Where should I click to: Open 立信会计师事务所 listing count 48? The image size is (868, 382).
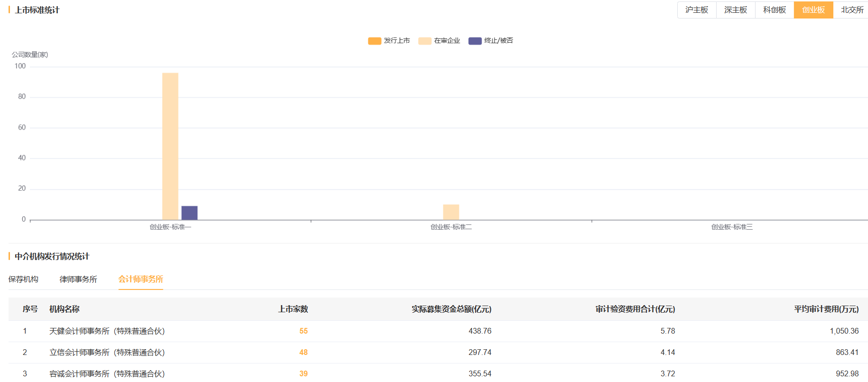pyautogui.click(x=304, y=353)
